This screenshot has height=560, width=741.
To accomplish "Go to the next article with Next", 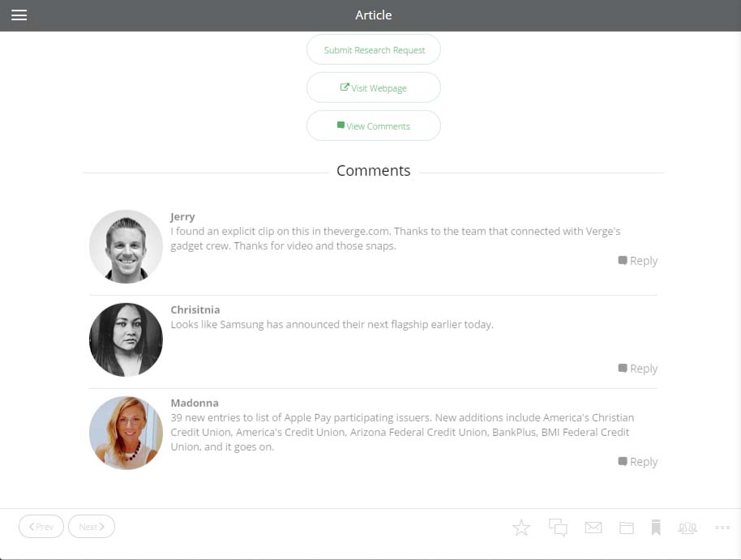I will coord(92,527).
